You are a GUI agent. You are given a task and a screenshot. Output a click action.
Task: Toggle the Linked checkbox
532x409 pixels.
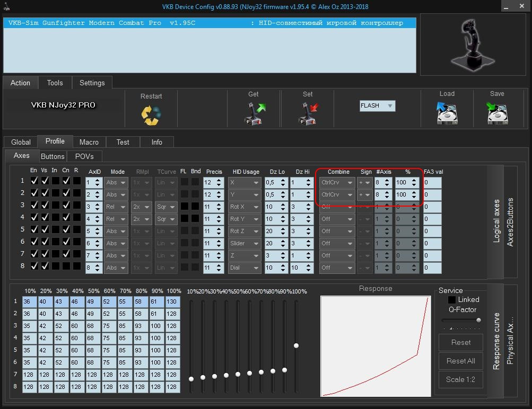[x=452, y=300]
